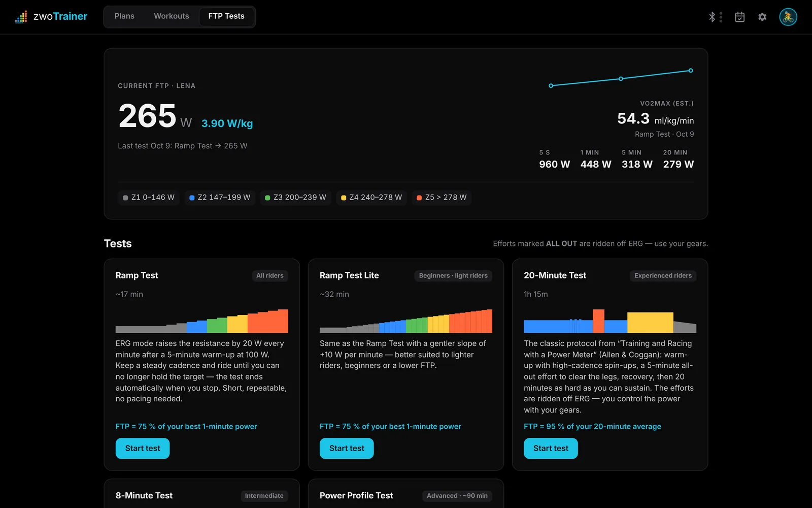Click the middle point on FTP trend line
The width and height of the screenshot is (812, 508).
click(621, 79)
